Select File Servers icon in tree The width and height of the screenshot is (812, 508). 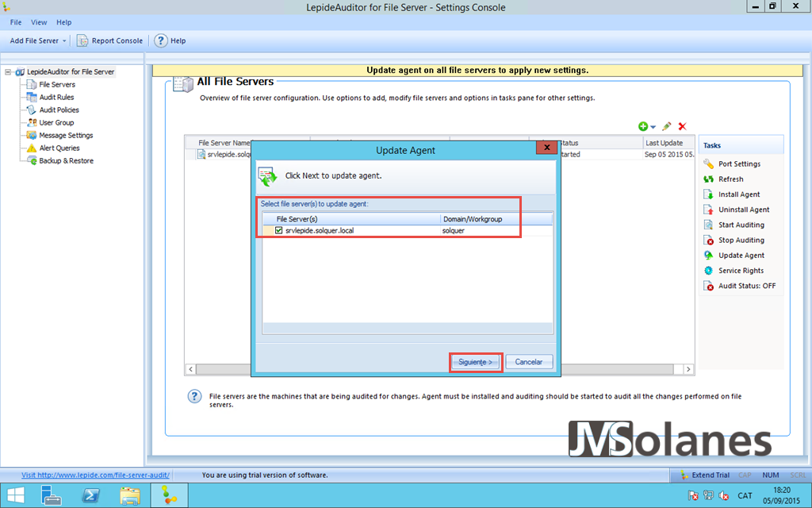click(32, 84)
